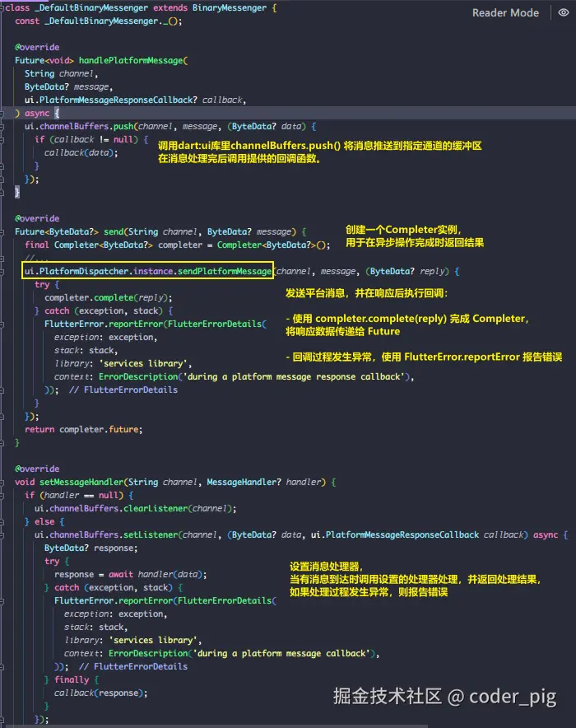Collapse fold at void setMessageHandler line

2,483
